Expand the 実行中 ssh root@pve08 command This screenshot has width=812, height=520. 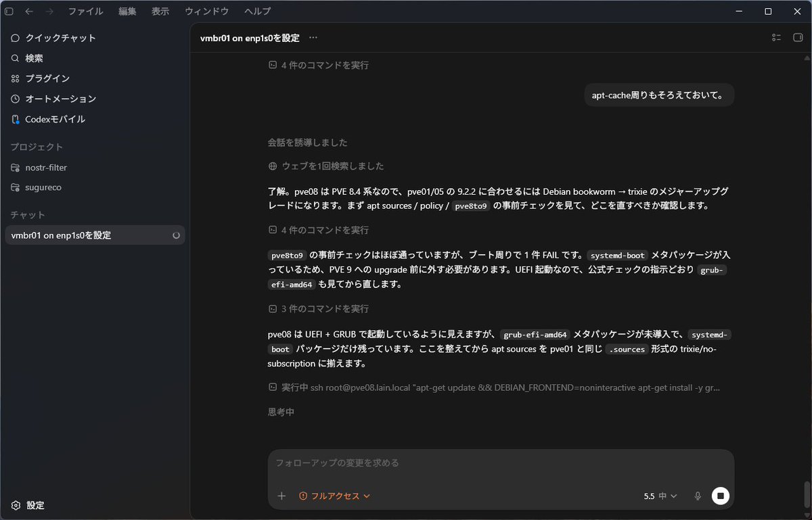(494, 388)
